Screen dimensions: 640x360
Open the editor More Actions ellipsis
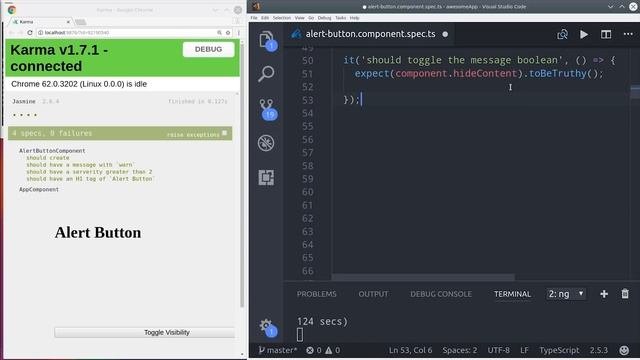pyautogui.click(x=628, y=34)
